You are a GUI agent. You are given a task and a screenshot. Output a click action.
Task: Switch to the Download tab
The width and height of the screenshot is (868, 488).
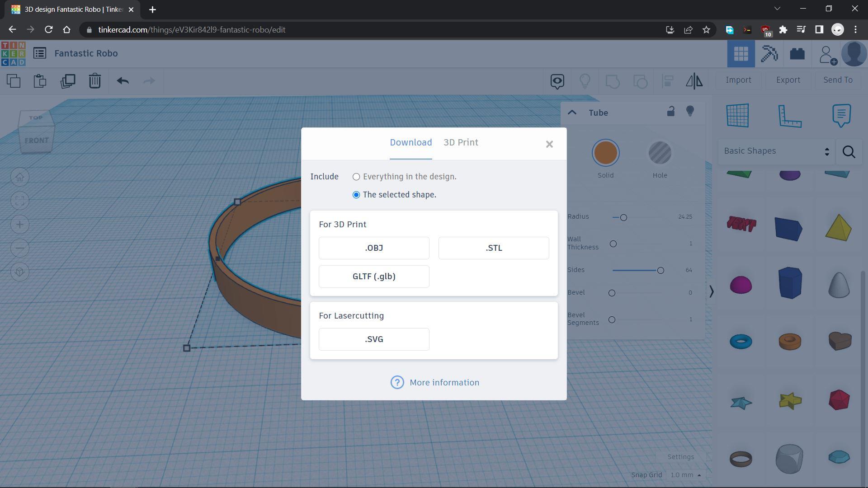click(x=410, y=142)
